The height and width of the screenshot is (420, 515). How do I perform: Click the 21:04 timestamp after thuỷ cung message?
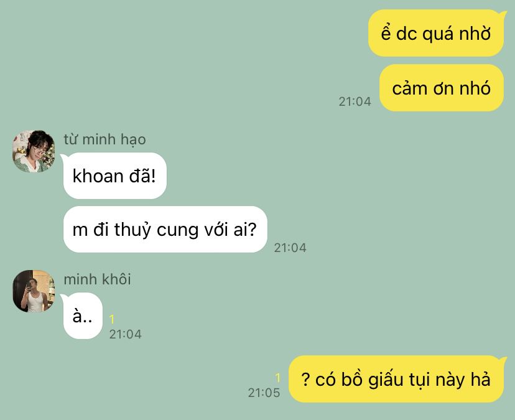pos(290,248)
